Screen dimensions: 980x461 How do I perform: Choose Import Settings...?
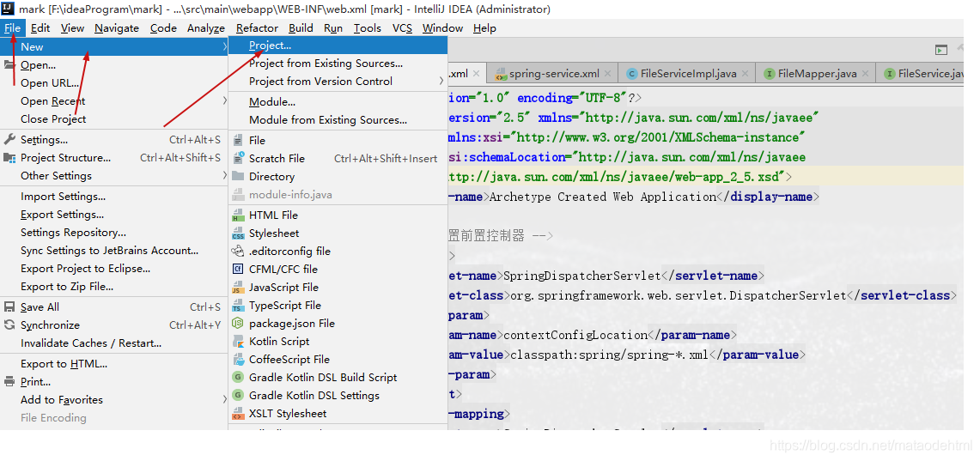(x=113, y=197)
